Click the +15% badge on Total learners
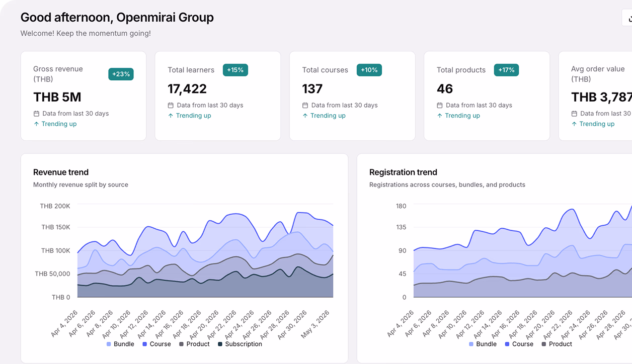 235,70
